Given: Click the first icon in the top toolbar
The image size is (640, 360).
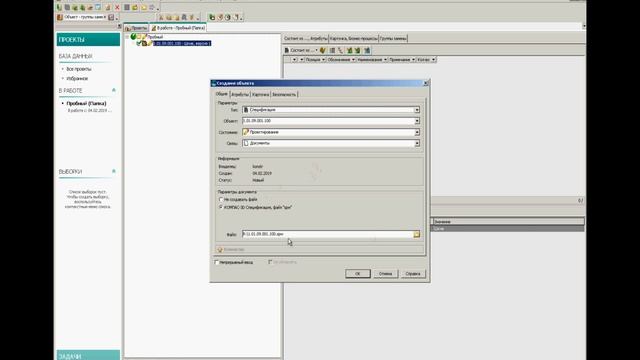Looking at the screenshot, I should pyautogui.click(x=60, y=7).
